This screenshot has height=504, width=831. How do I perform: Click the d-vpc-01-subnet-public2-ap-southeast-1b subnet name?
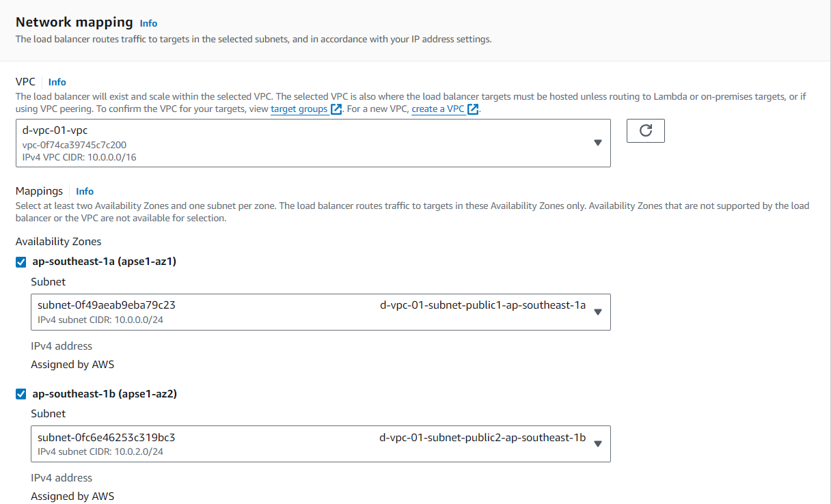click(482, 438)
